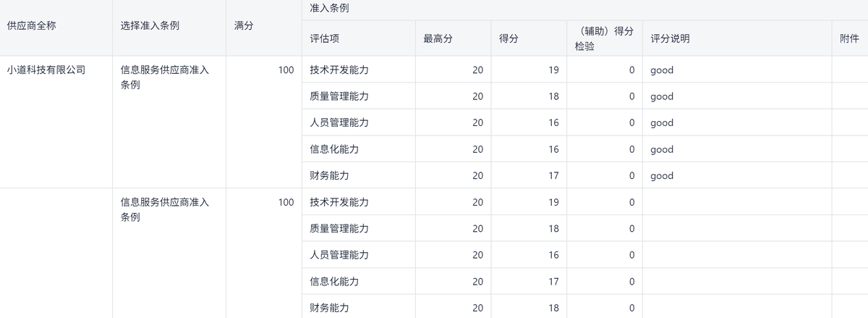
Task: Click 小道科技有限公司's 信息服务供应商准入条例 cell
Action: tap(164, 77)
